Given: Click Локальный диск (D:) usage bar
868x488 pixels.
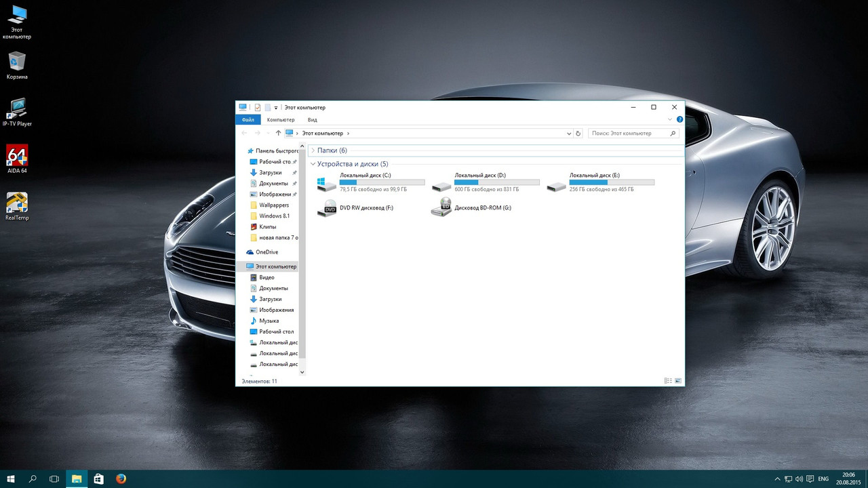Looking at the screenshot, I should [497, 182].
